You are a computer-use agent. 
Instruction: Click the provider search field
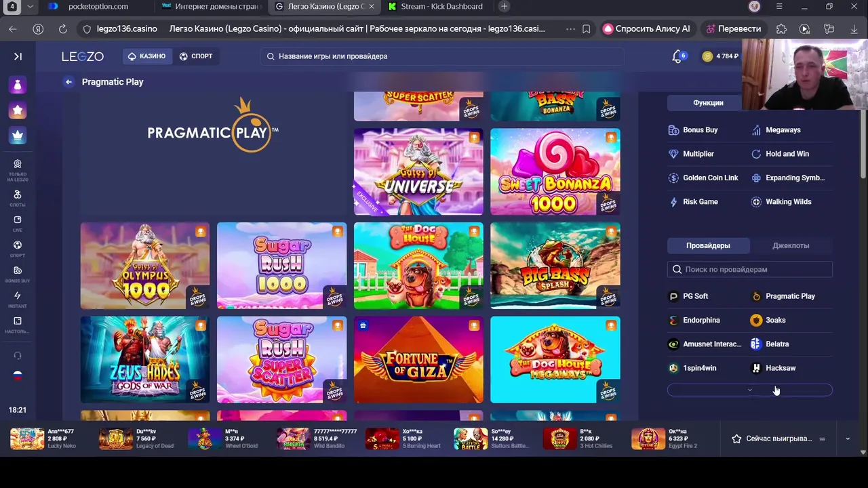pos(750,269)
